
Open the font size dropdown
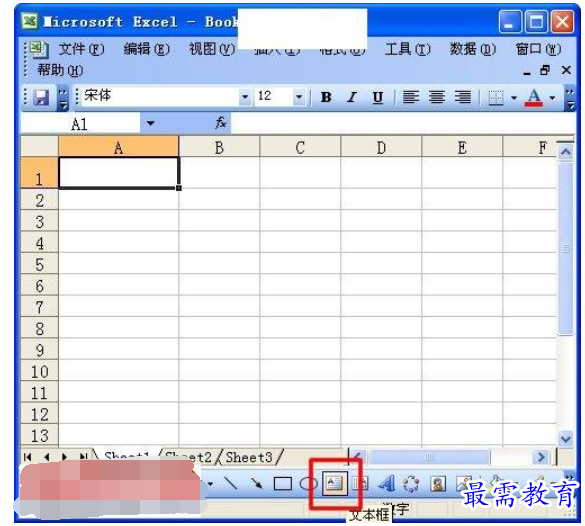click(x=299, y=97)
